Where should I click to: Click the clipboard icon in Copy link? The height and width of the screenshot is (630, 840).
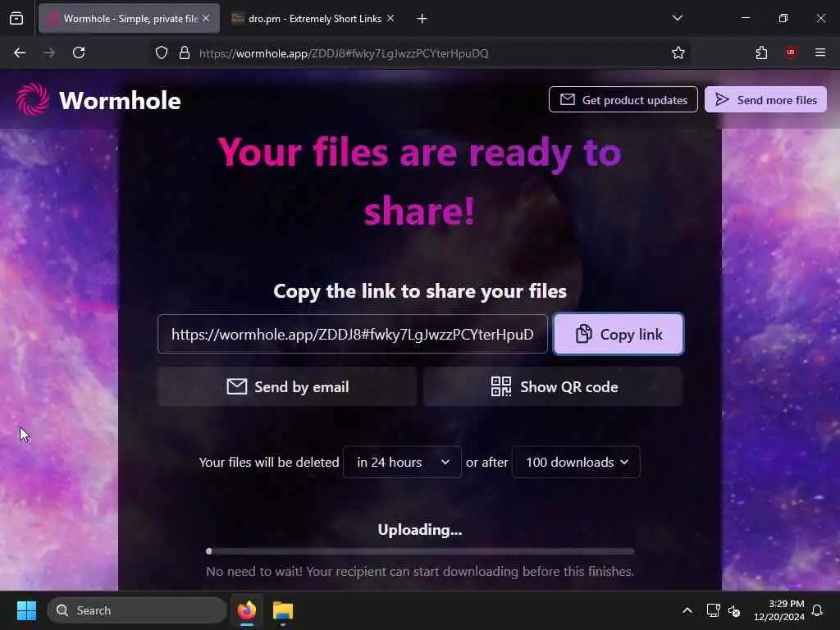point(583,334)
